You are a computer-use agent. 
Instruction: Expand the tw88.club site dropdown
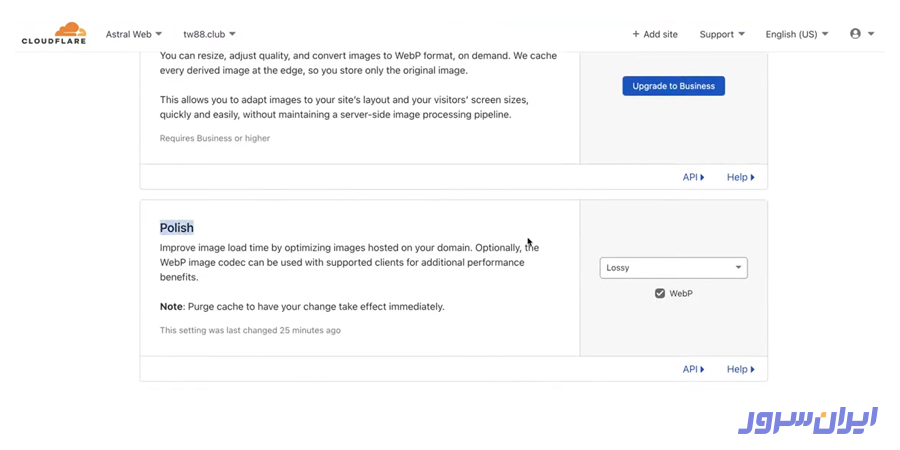click(x=209, y=34)
